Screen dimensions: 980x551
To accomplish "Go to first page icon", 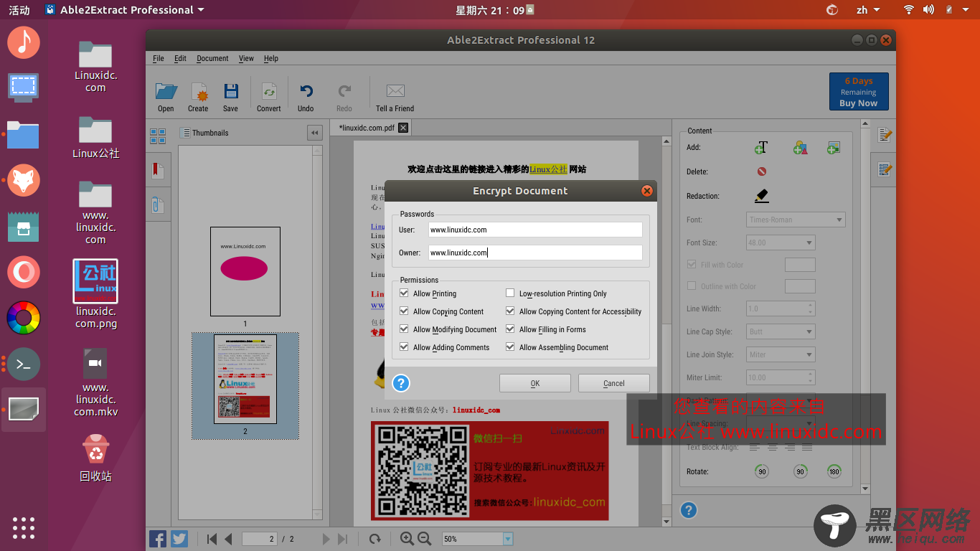I will (x=212, y=539).
